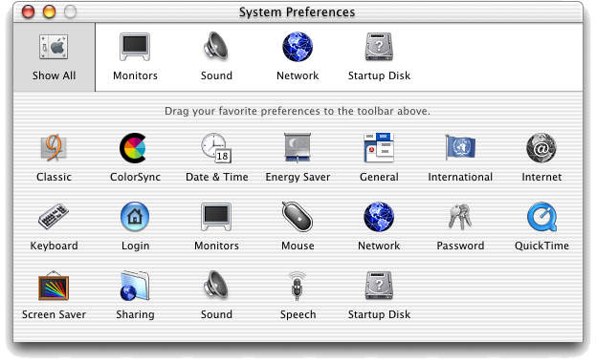596x364 pixels.
Task: Close the System Preferences window
Action: [28, 11]
